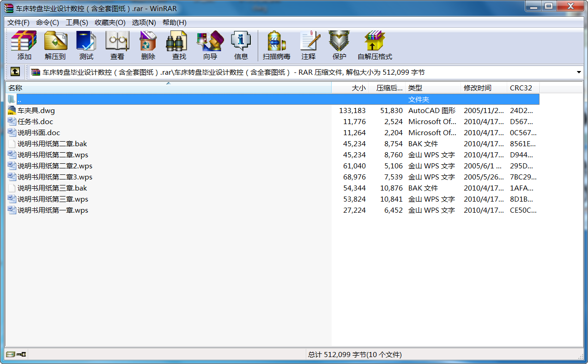The width and height of the screenshot is (588, 364).
Task: Click the 任务书.doc file icon
Action: pyautogui.click(x=12, y=121)
